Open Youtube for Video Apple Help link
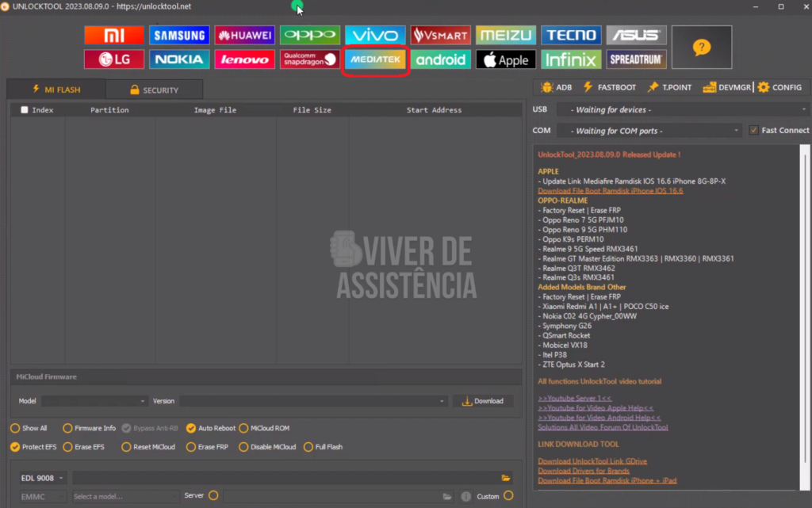Image resolution: width=812 pixels, height=508 pixels. 596,408
